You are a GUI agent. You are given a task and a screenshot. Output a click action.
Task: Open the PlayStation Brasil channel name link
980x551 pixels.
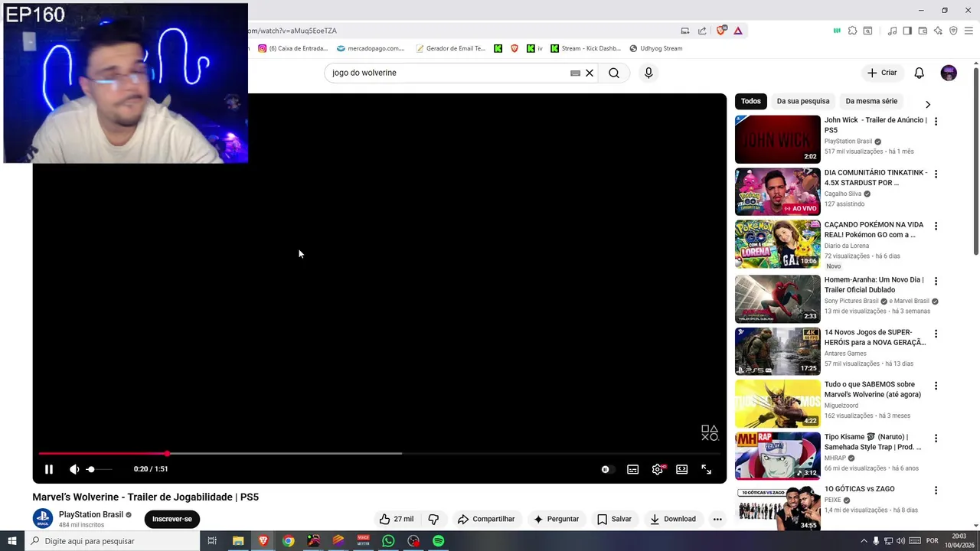(x=91, y=514)
